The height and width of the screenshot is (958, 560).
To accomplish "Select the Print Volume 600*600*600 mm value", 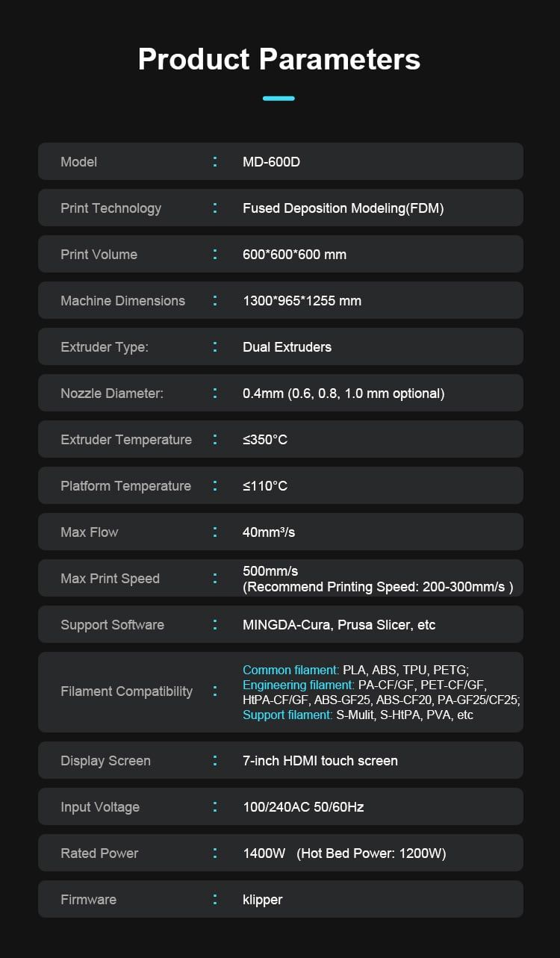I will point(294,255).
